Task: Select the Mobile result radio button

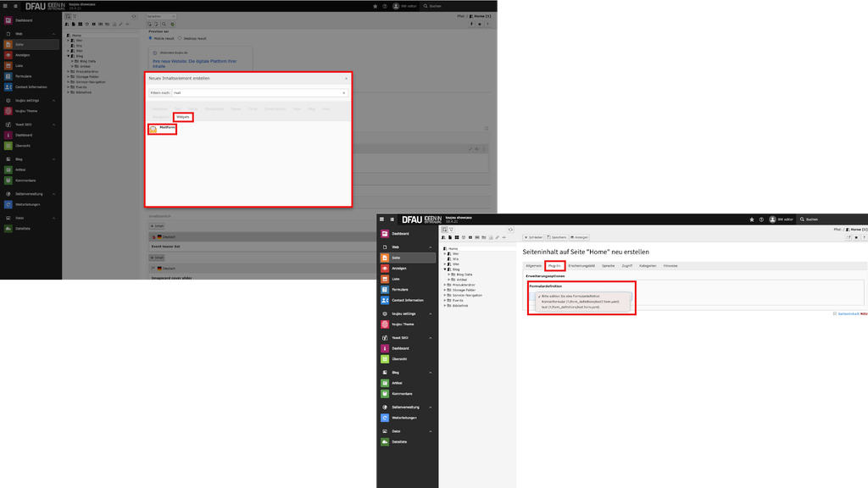Action: (150, 38)
